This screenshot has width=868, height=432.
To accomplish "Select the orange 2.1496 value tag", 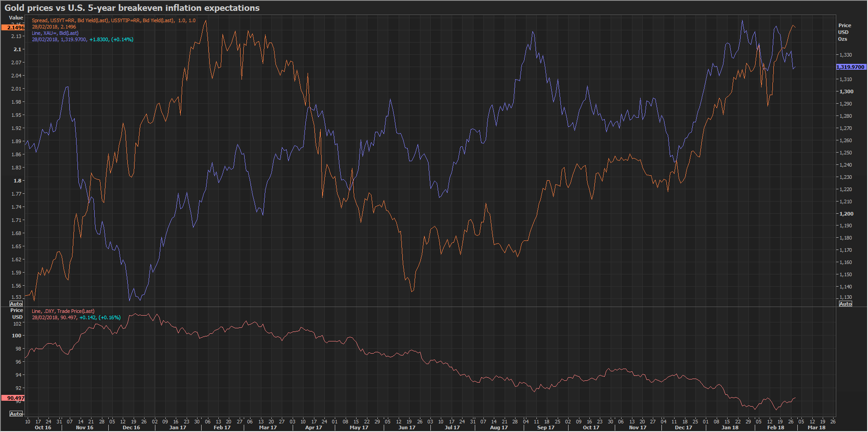I will point(13,28).
